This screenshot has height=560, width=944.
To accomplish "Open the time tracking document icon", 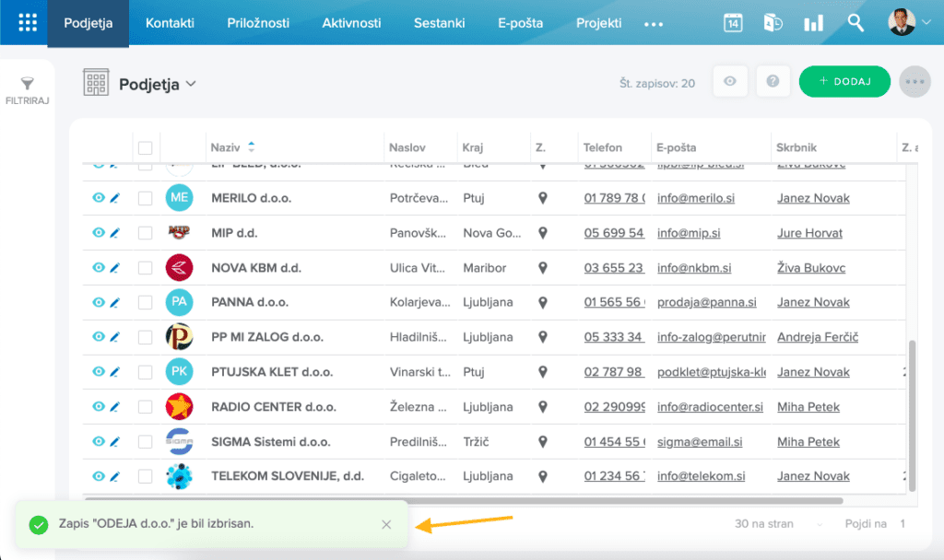I will (773, 23).
